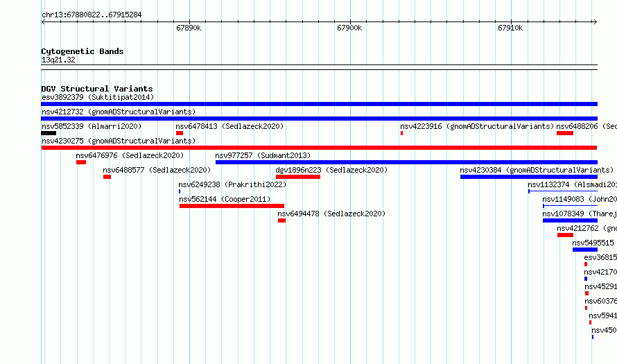
Task: Open the nsv4230275 gnomAD variant label
Action: coord(119,141)
